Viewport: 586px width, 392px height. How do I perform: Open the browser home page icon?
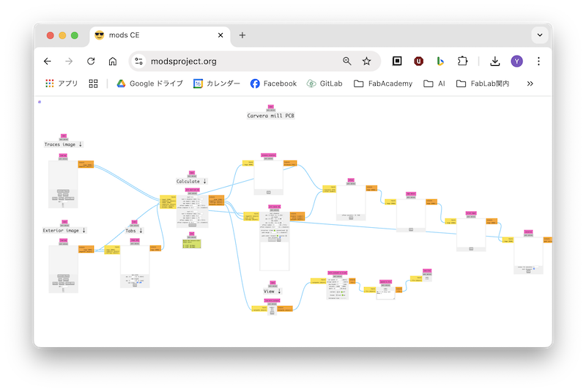coord(113,62)
